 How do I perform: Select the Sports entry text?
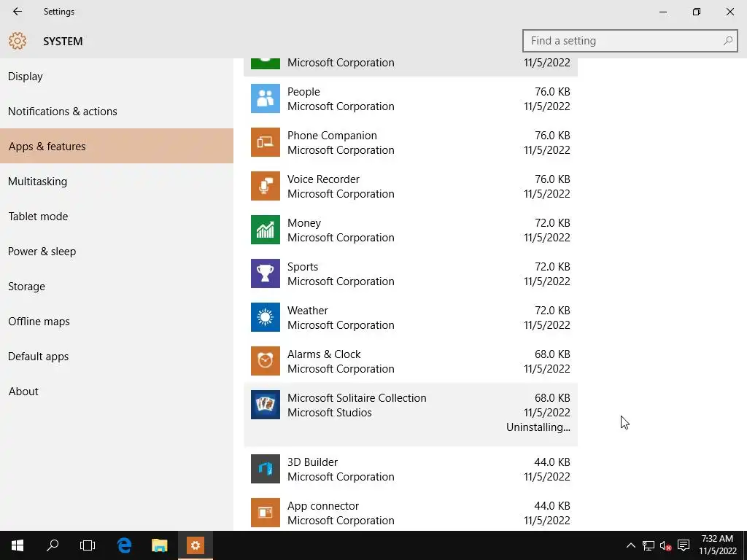303,267
